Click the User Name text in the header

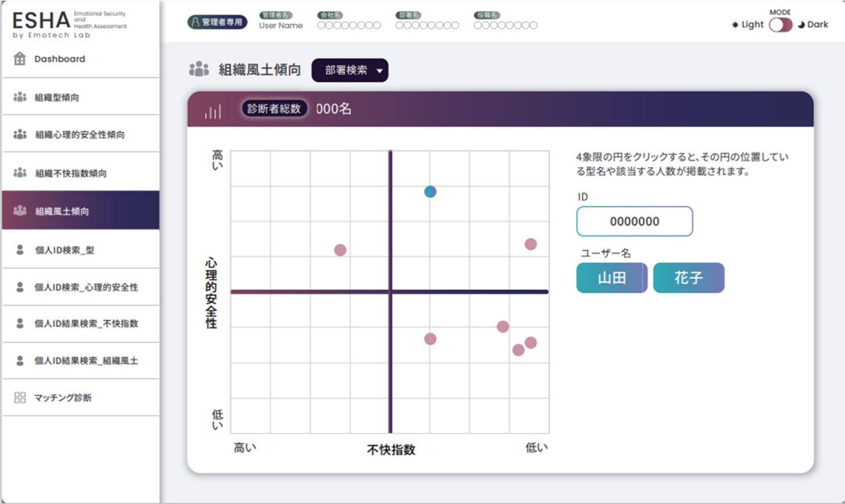point(281,26)
